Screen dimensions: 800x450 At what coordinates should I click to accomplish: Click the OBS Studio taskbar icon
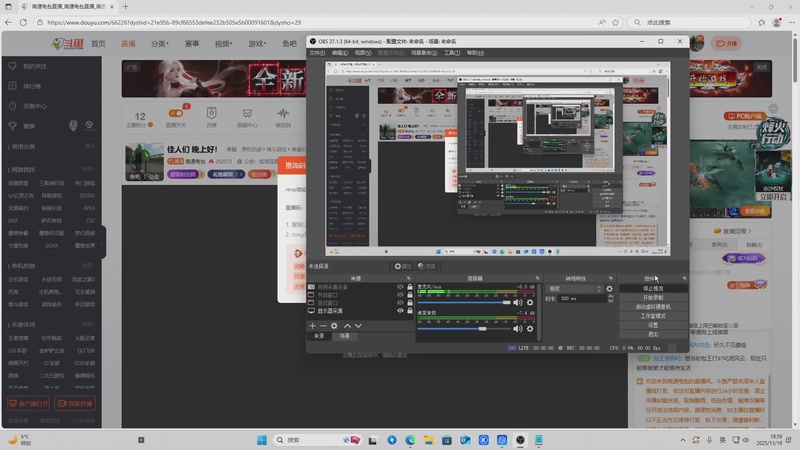tap(520, 440)
